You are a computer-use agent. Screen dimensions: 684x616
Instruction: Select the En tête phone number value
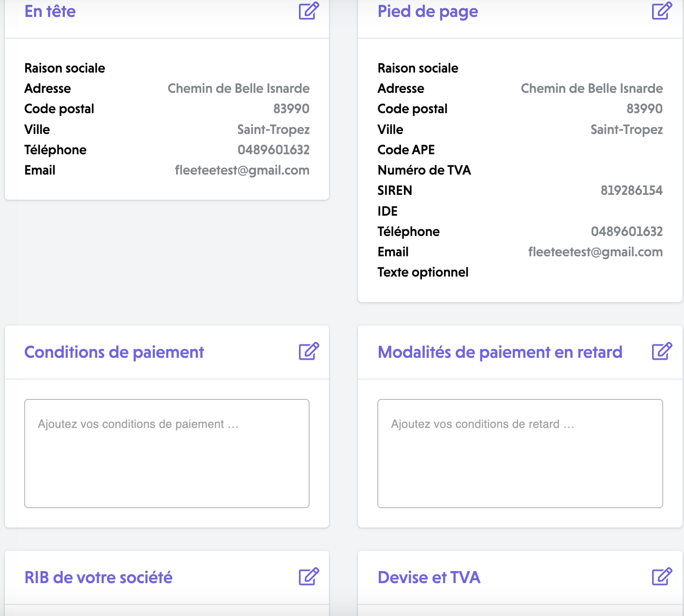273,150
